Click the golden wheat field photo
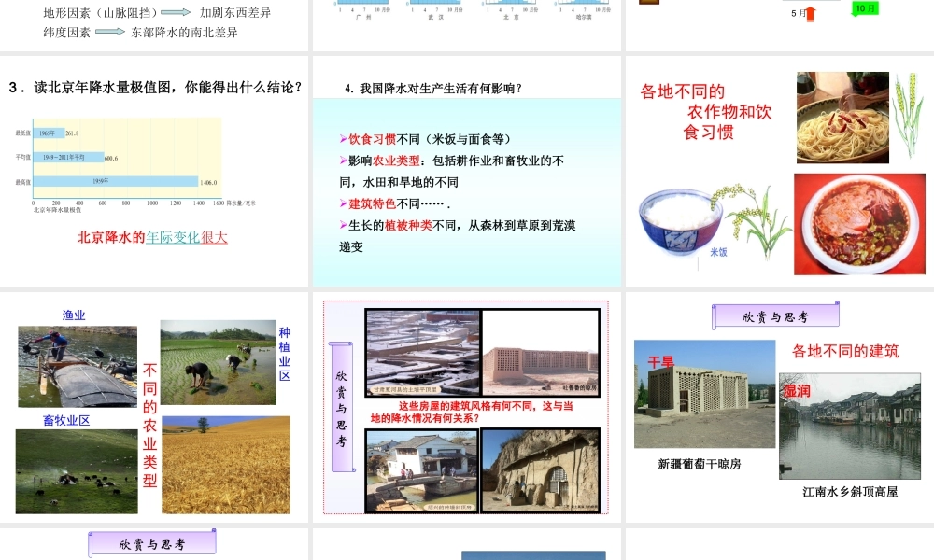The width and height of the screenshot is (934, 560). pos(226,465)
